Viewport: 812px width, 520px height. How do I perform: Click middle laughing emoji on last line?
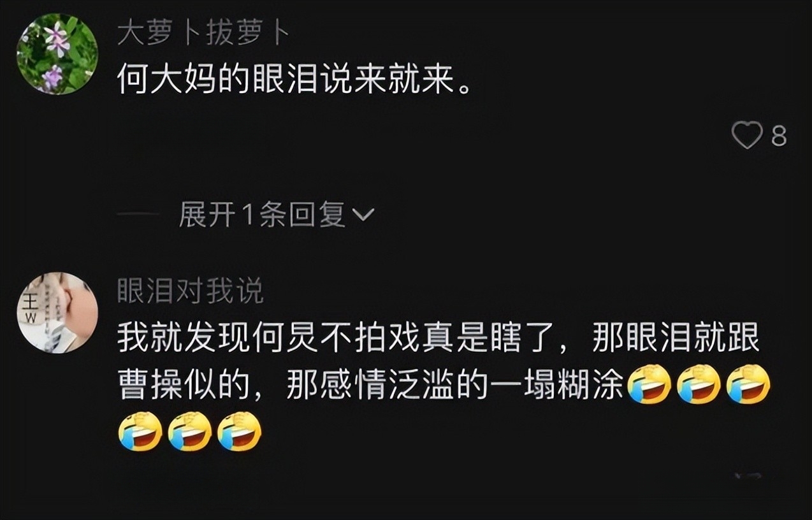(x=189, y=431)
